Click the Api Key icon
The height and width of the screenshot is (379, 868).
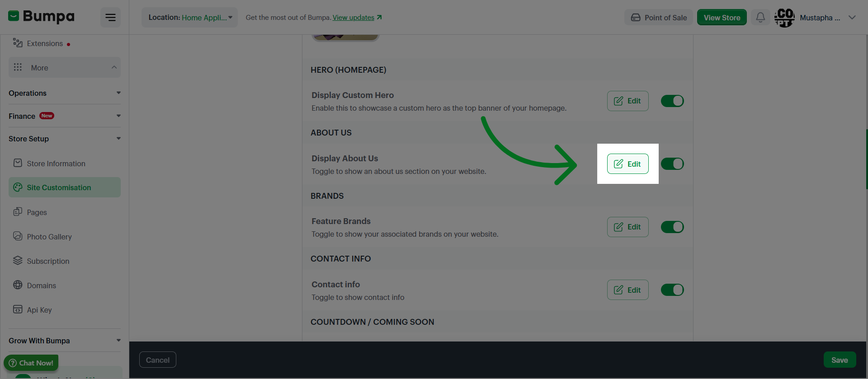[x=18, y=309]
